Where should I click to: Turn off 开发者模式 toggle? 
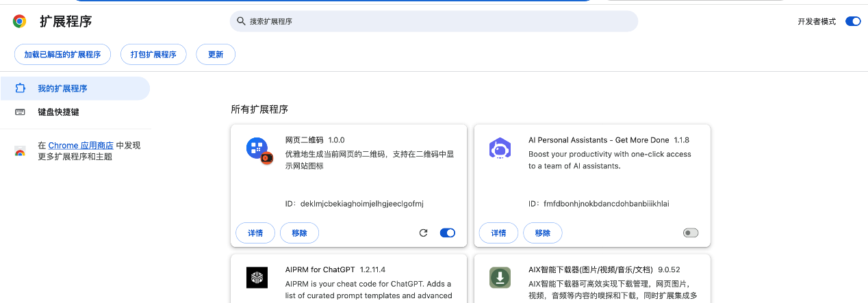pyautogui.click(x=853, y=21)
